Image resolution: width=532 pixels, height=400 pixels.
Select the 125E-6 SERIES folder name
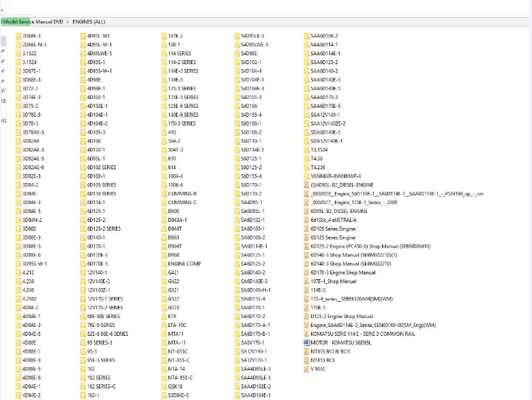[183, 106]
